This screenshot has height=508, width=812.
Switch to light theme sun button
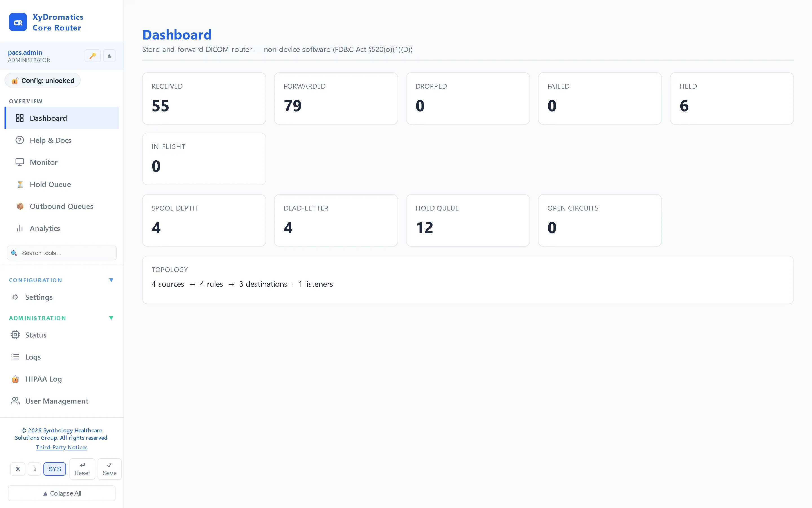(x=18, y=469)
